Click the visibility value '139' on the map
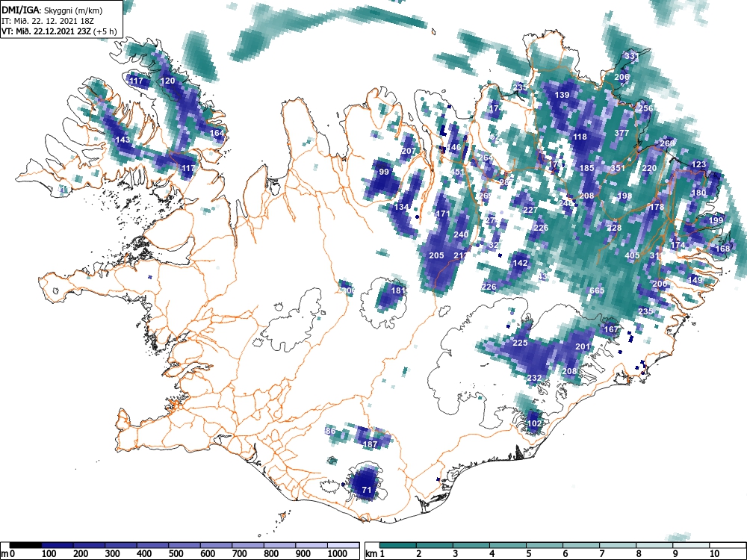The width and height of the screenshot is (747, 560). [x=562, y=95]
